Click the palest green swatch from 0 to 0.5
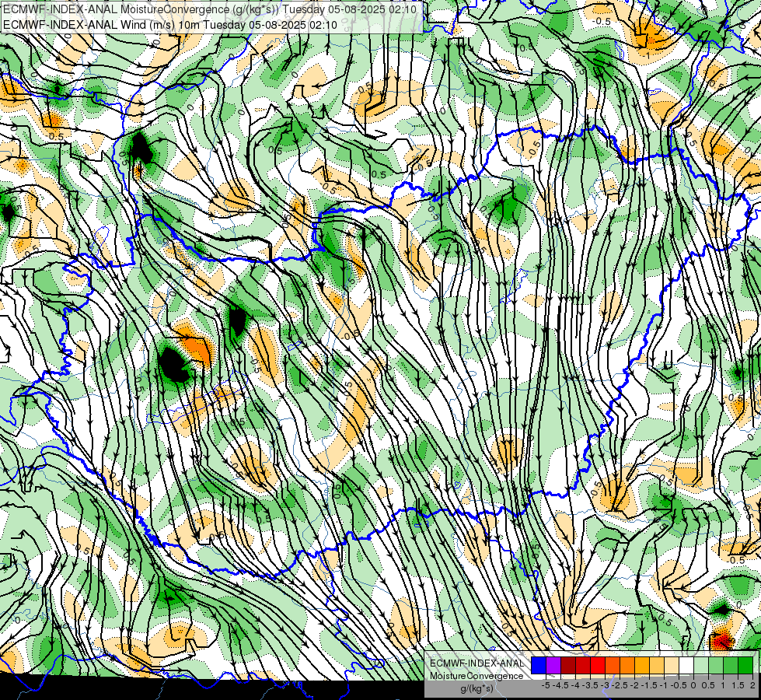Viewport: 761px width, 700px height. tap(701, 665)
